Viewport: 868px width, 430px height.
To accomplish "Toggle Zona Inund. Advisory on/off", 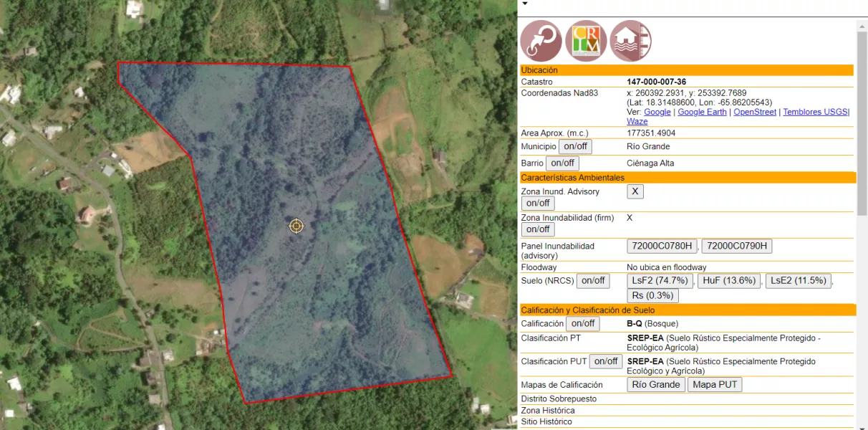I will [x=538, y=203].
